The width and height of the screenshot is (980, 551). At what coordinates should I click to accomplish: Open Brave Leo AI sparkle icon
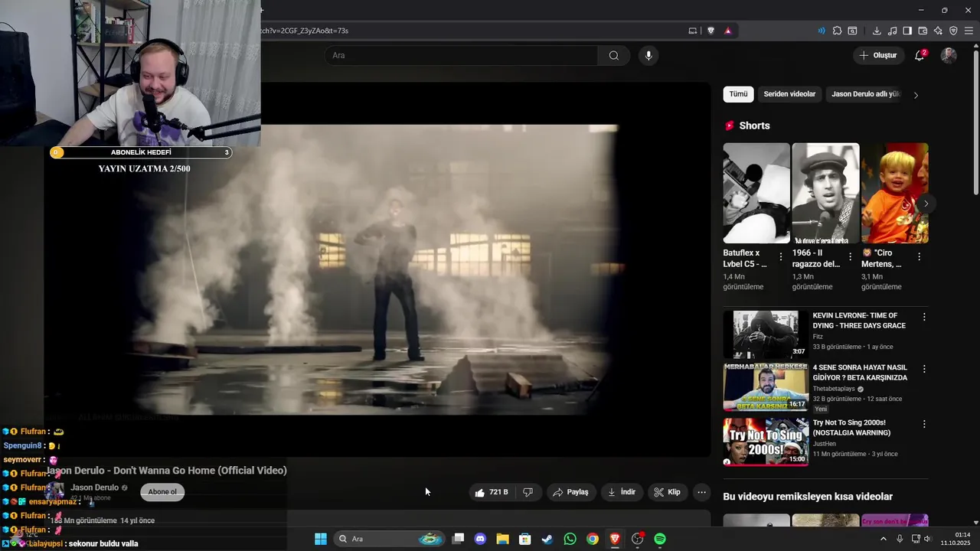pos(938,31)
